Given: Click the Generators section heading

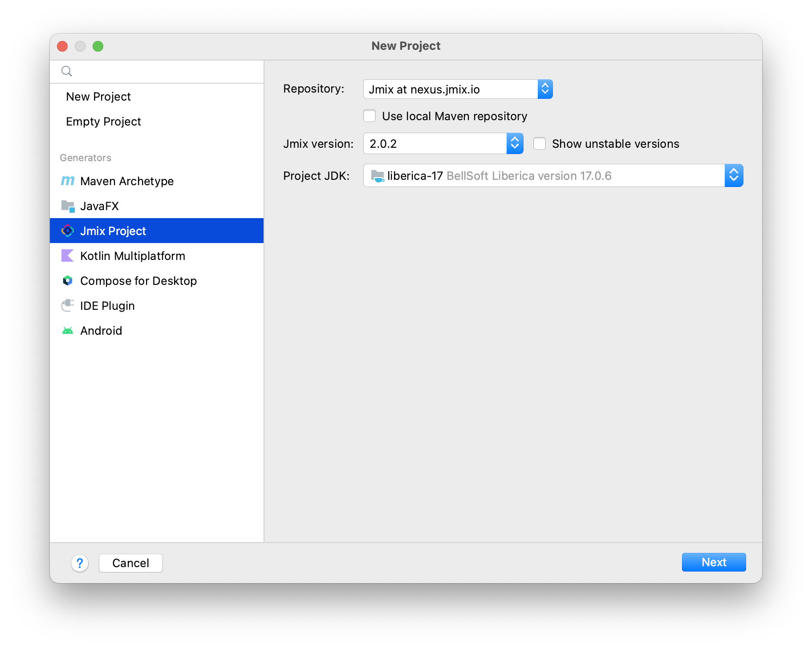Looking at the screenshot, I should 85,158.
